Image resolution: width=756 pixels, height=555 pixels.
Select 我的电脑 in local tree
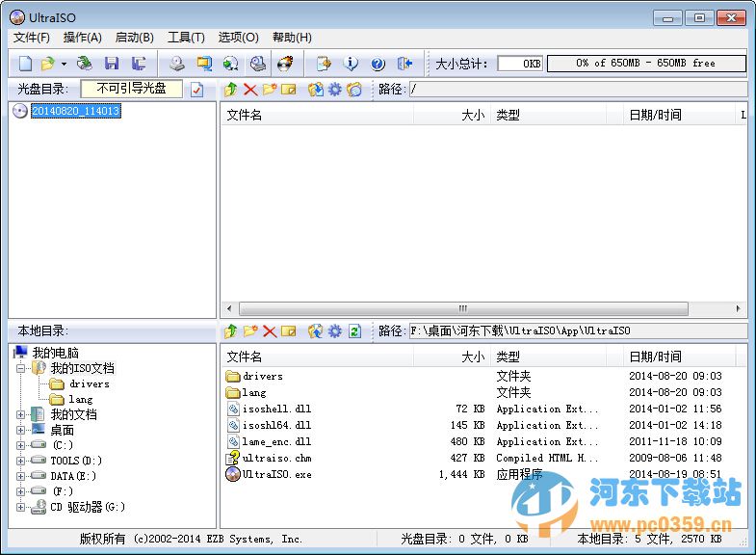(x=55, y=353)
